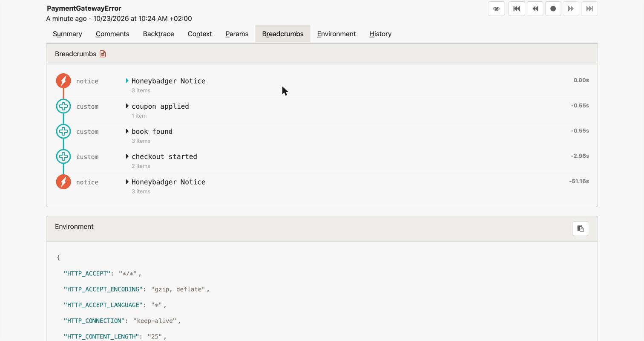Image resolution: width=644 pixels, height=341 pixels.
Task: Switch to the Backtrace tab
Action: [x=158, y=34]
